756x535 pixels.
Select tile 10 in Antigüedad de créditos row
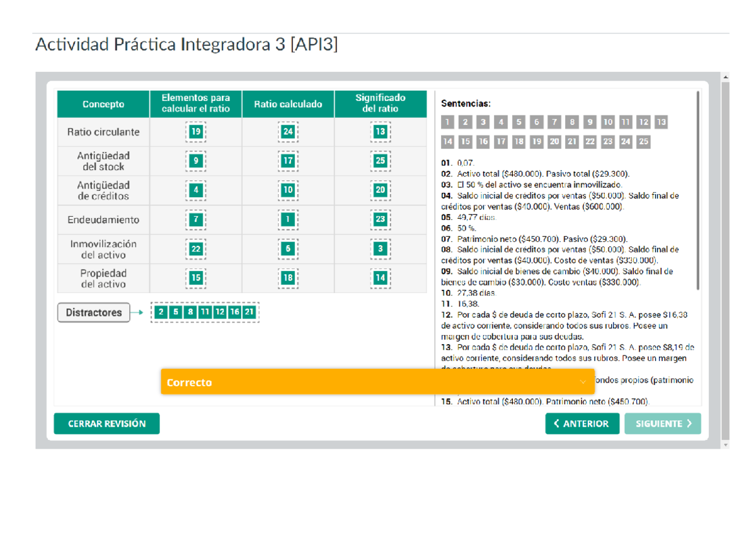[287, 190]
